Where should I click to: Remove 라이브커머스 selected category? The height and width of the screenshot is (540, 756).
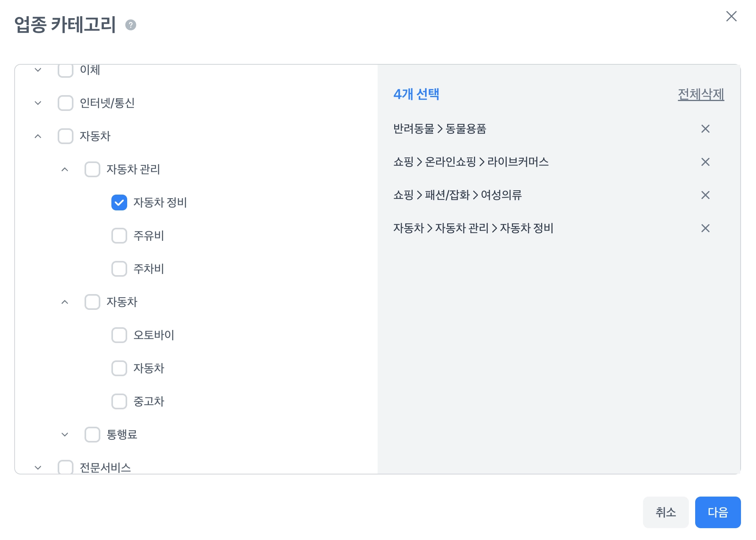[x=705, y=162]
